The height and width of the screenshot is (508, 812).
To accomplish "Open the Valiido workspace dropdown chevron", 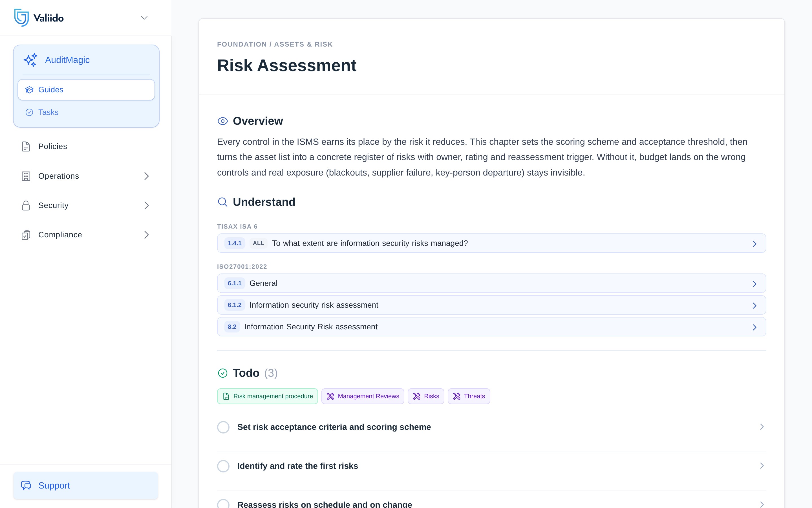I will (144, 18).
